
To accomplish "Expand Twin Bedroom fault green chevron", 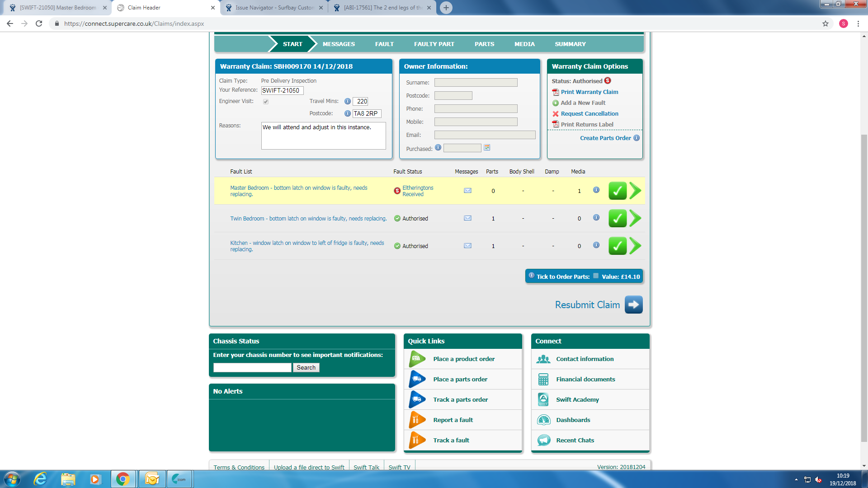I will [x=635, y=219].
